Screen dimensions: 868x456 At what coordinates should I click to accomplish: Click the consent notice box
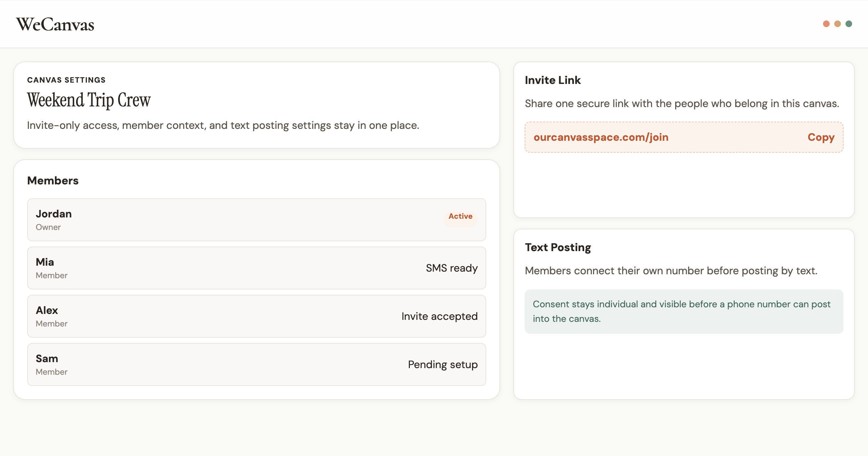(x=684, y=312)
